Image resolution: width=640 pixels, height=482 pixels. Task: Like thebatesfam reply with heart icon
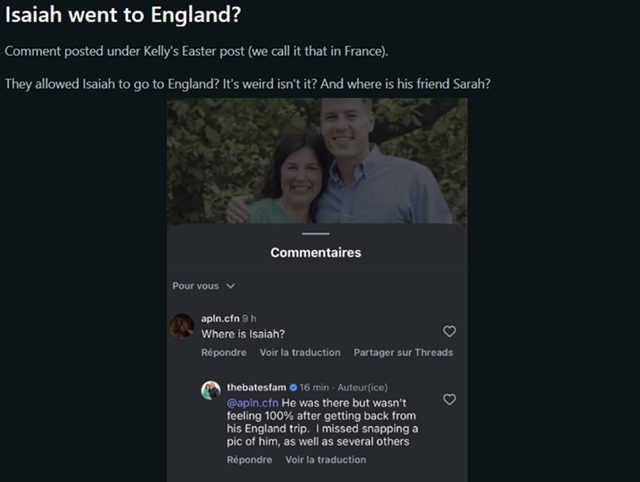click(449, 399)
